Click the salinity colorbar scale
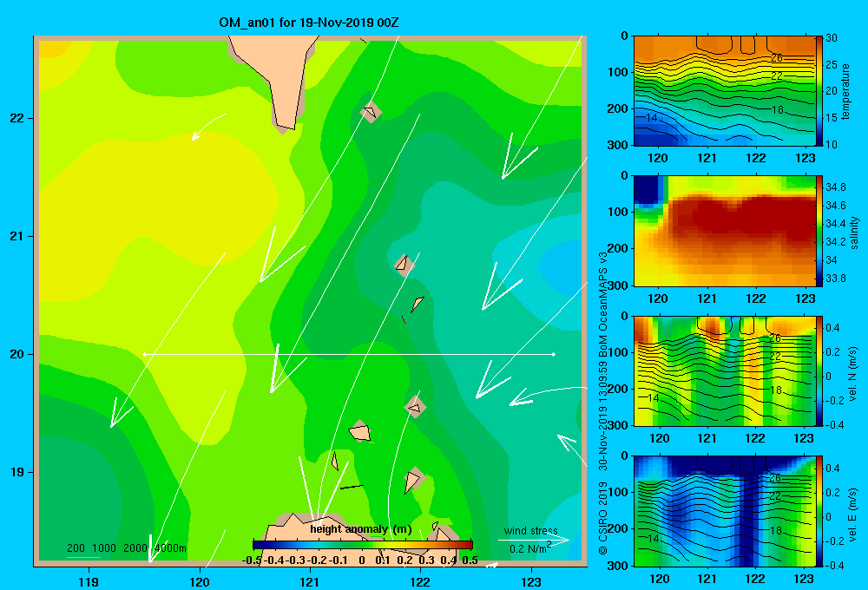The height and width of the screenshot is (590, 868). pyautogui.click(x=819, y=232)
